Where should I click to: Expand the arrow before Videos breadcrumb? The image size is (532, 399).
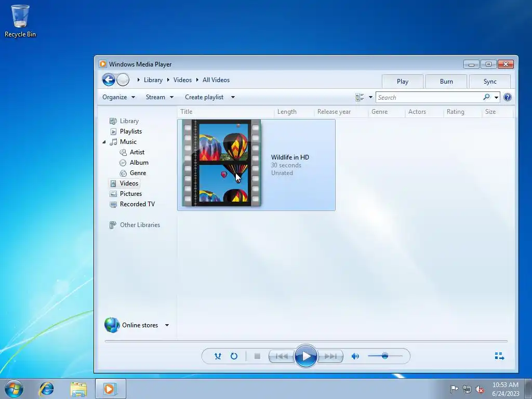pos(168,80)
